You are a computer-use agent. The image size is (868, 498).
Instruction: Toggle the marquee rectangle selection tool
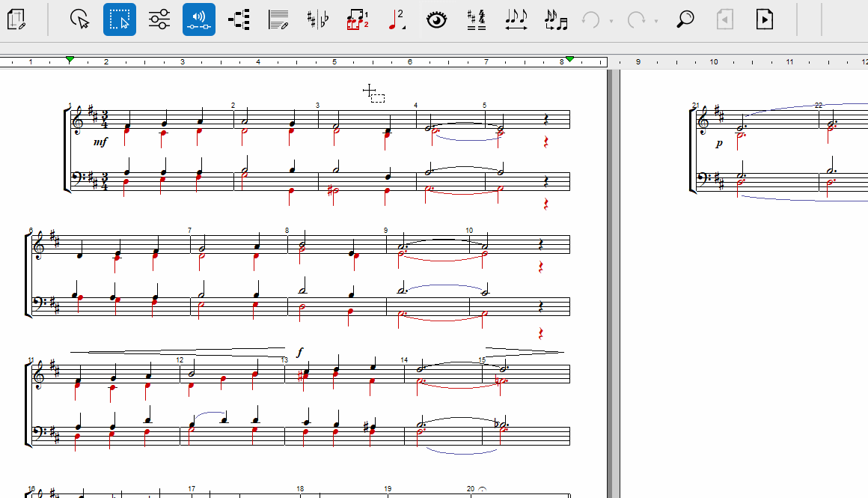pyautogui.click(x=120, y=19)
